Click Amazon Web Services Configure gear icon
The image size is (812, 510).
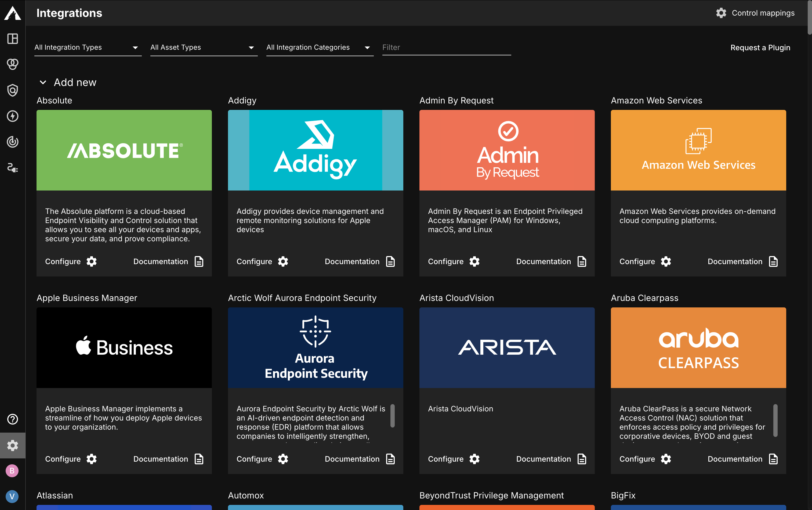pos(666,261)
